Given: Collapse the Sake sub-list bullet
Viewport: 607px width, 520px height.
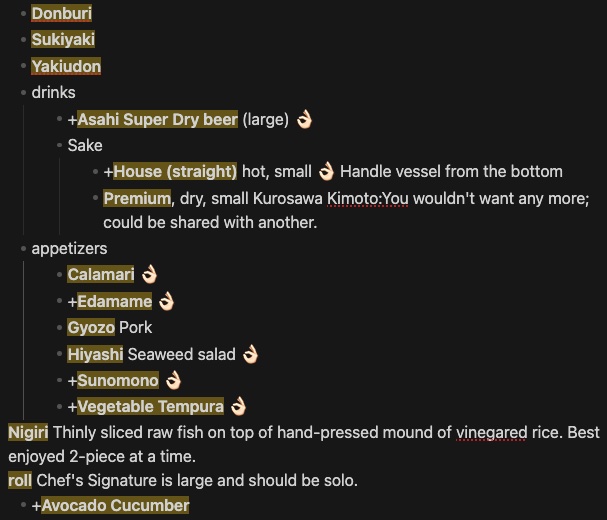Looking at the screenshot, I should coord(58,146).
